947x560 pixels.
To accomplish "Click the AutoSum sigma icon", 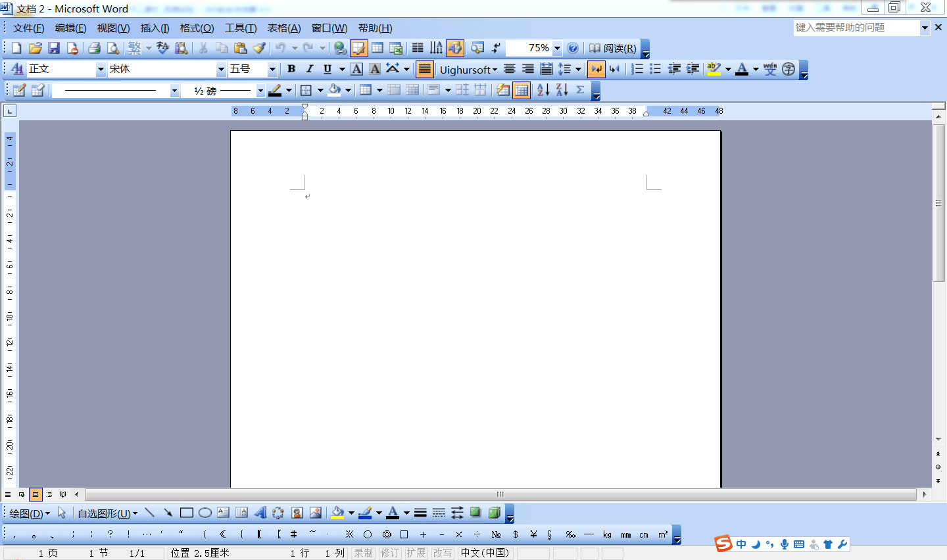I will (580, 90).
